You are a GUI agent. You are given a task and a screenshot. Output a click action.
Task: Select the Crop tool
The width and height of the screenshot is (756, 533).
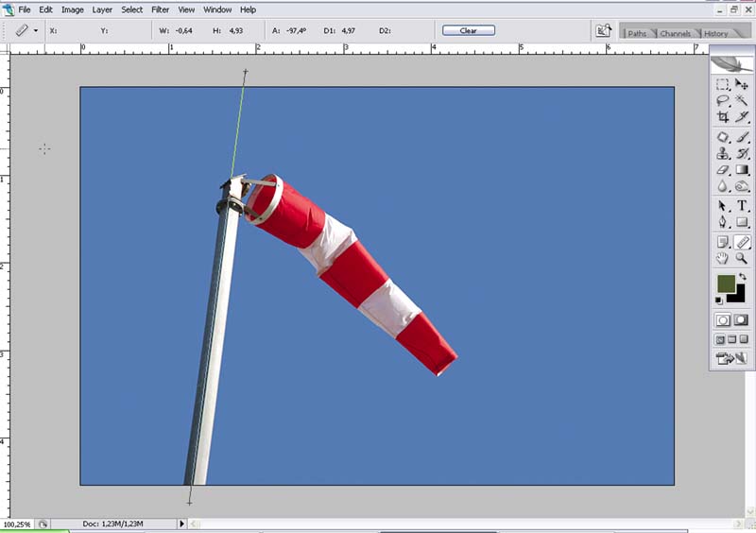pyautogui.click(x=723, y=117)
